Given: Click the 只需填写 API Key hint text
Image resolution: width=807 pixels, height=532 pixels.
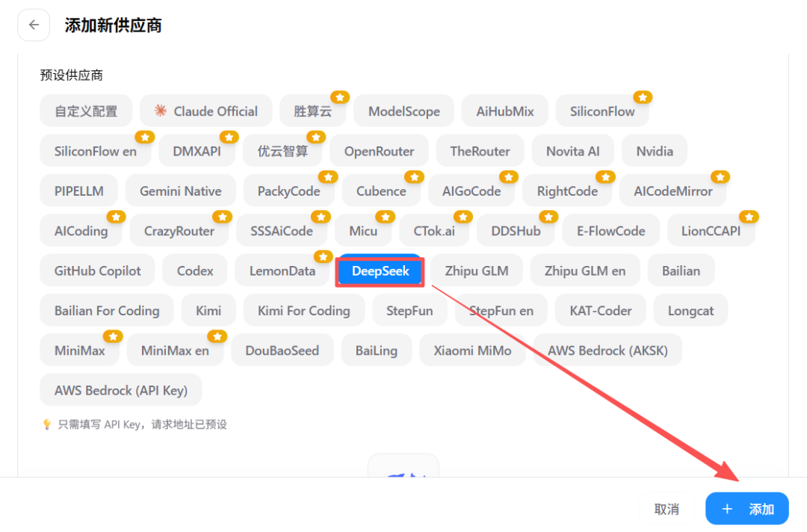Looking at the screenshot, I should pyautogui.click(x=142, y=424).
